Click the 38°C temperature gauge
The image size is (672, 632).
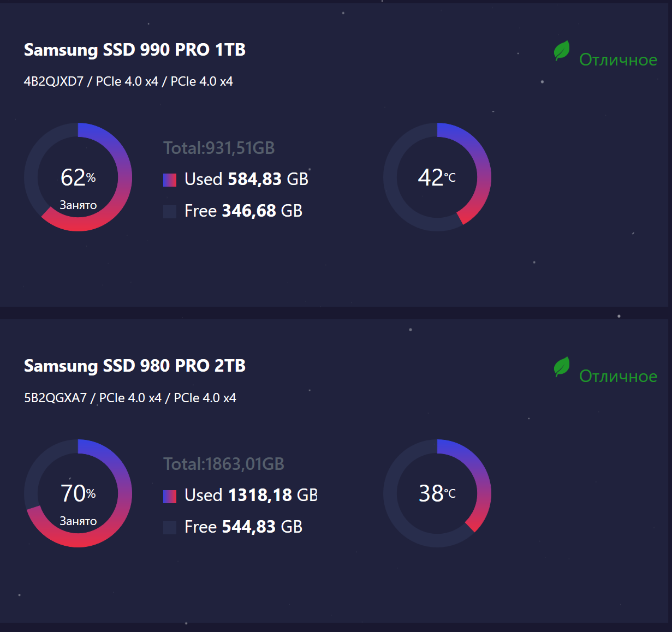coord(437,493)
